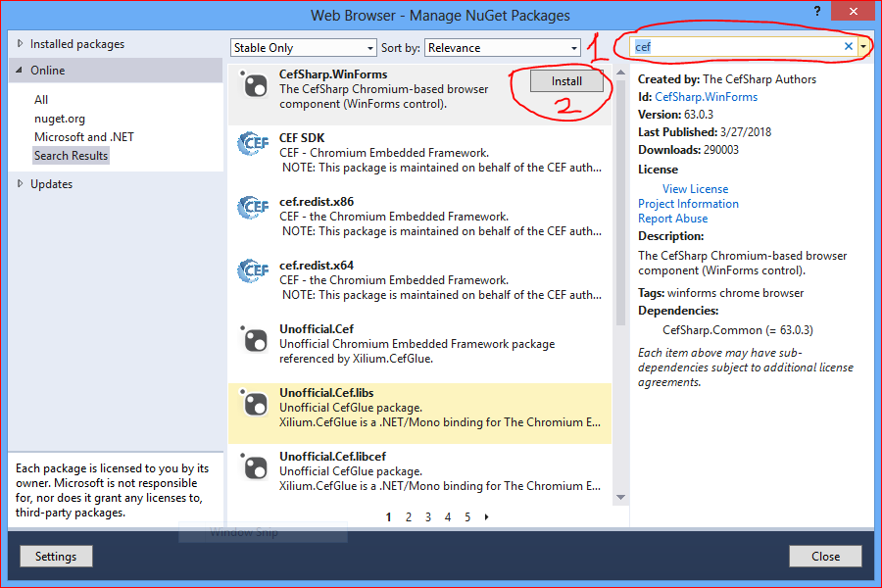
Task: Select the nuget.org package source
Action: 60,118
